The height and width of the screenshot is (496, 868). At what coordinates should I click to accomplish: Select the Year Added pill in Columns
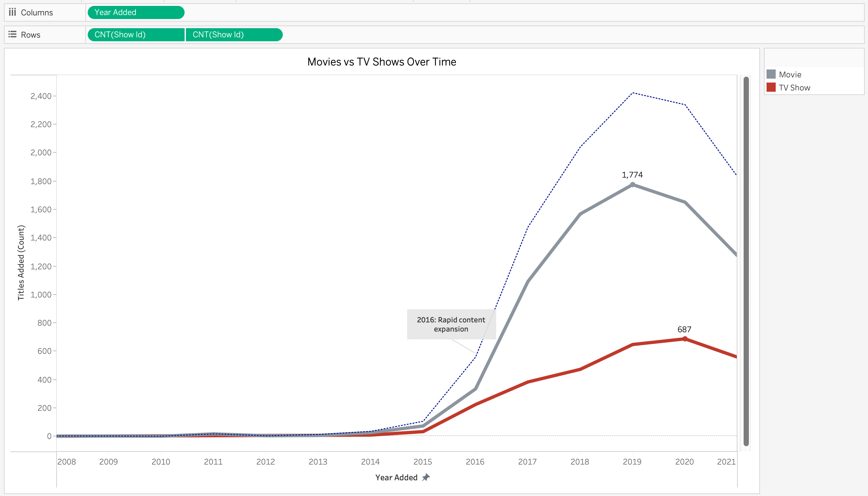(136, 12)
